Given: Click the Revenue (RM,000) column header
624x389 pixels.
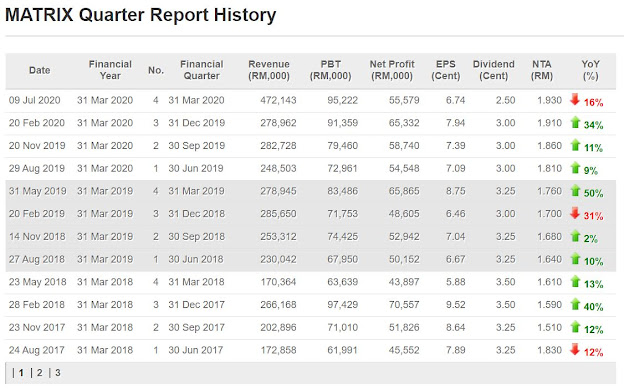Looking at the screenshot, I should (x=269, y=70).
